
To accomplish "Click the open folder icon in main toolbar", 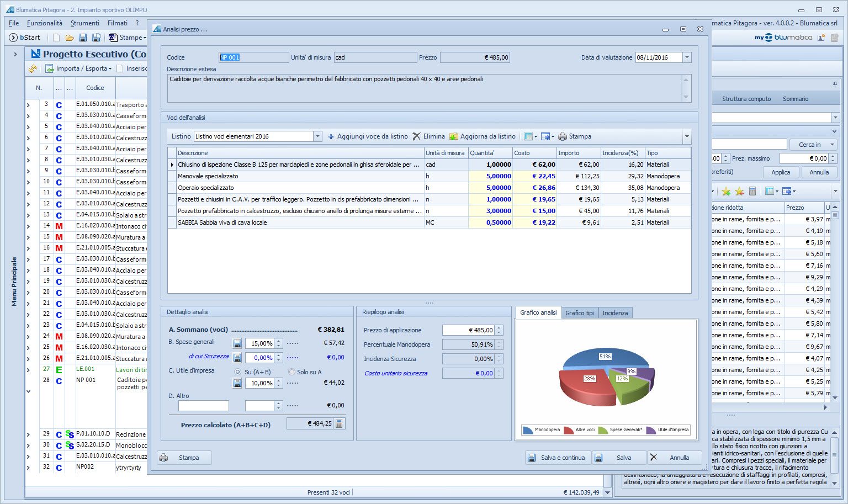I will (x=70, y=38).
